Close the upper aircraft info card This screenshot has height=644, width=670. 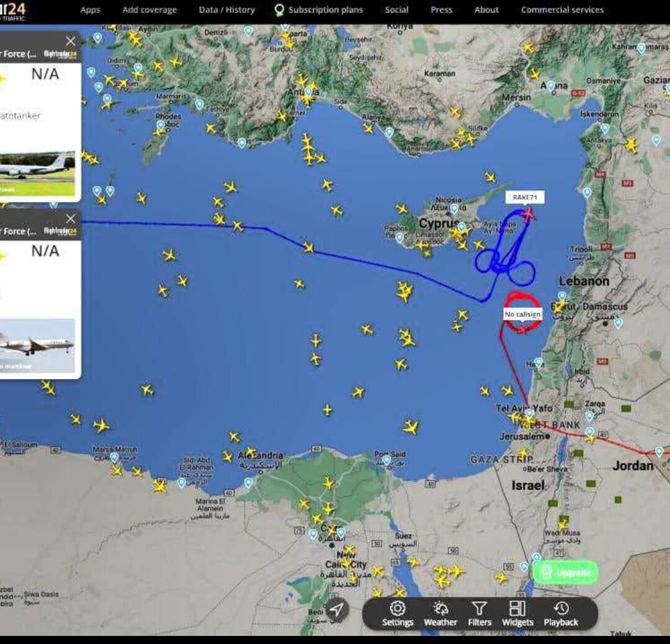tap(71, 41)
